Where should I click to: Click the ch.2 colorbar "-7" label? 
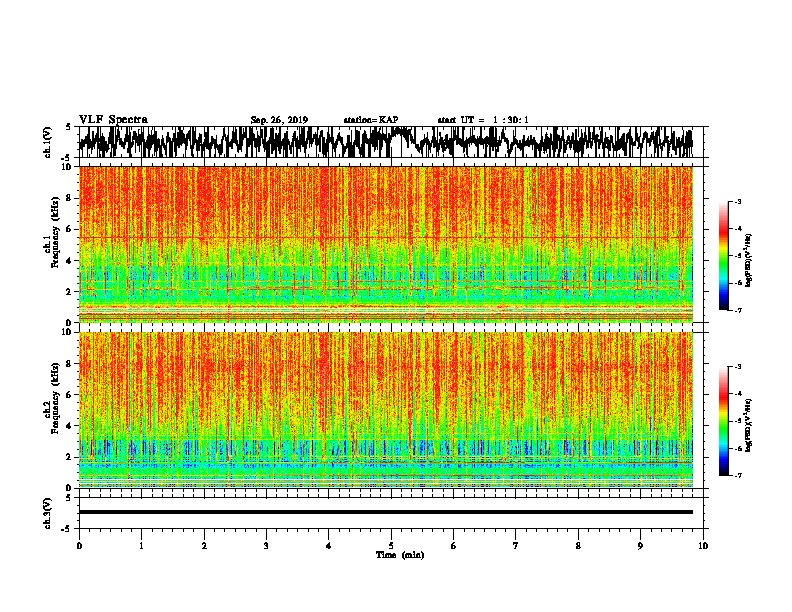737,475
